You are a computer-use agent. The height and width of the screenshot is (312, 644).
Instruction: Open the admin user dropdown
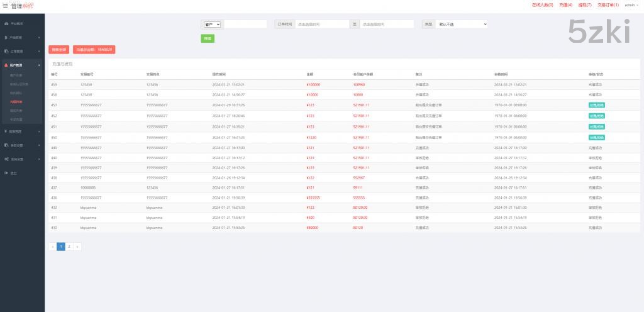click(x=630, y=5)
